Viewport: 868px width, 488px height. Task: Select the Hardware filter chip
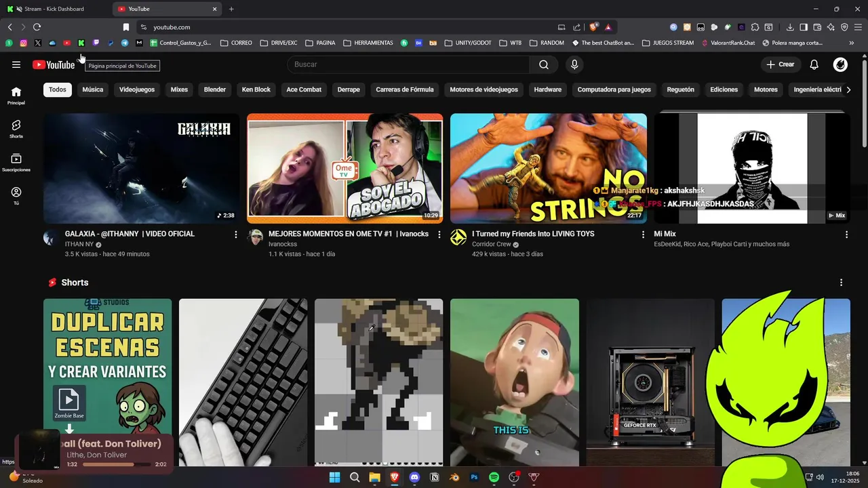point(547,89)
